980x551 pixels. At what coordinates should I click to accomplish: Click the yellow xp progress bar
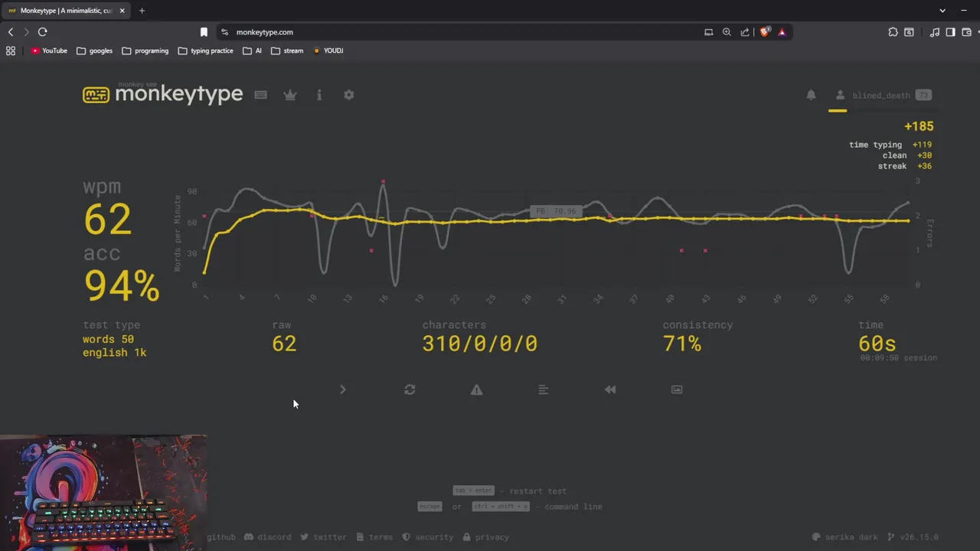coord(838,111)
